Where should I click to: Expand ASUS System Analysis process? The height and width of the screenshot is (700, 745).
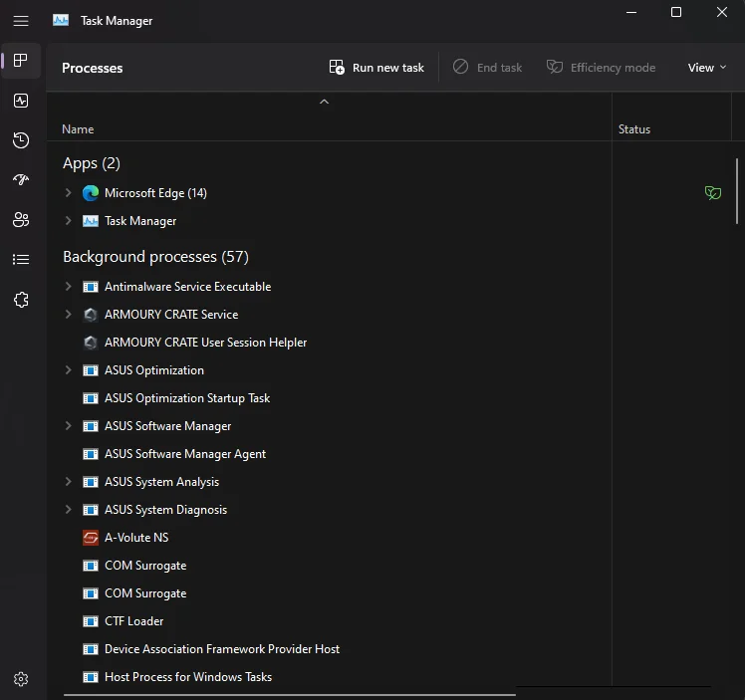pos(68,482)
